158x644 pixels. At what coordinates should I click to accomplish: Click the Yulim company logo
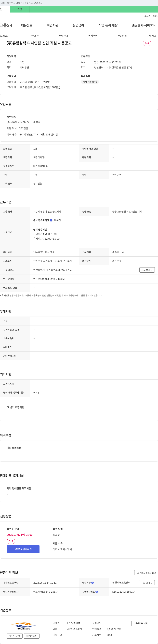pyautogui.click(x=23, y=626)
